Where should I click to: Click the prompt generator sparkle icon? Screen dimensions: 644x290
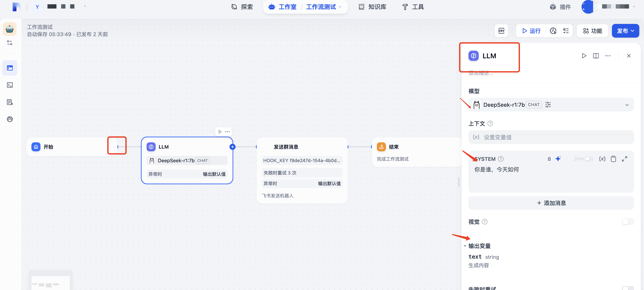point(558,159)
